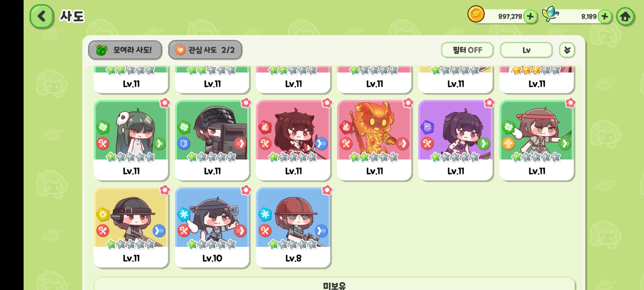Select the purple-haired girl character card
Image resolution: width=644 pixels, height=290 pixels.
pos(456,140)
